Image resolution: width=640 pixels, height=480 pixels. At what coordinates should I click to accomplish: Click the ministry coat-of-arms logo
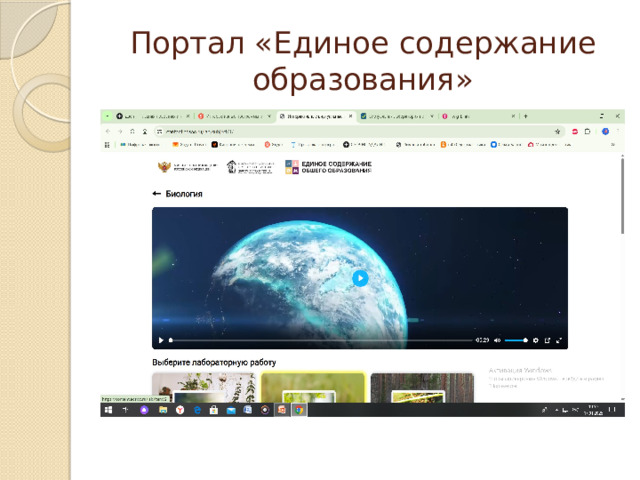[187, 167]
